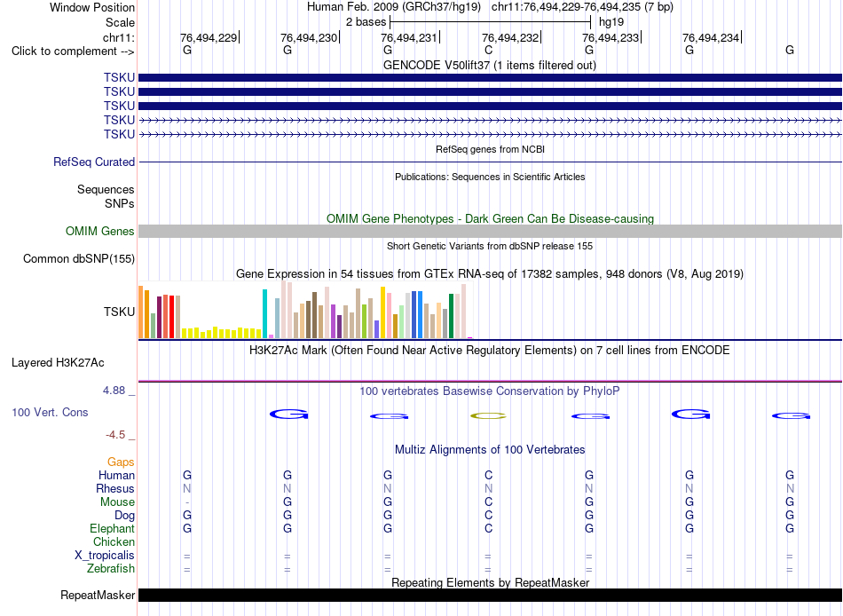Image resolution: width=843 pixels, height=616 pixels.
Task: Click 'Repeating Elements by RepeatMasker' title
Action: (x=490, y=582)
